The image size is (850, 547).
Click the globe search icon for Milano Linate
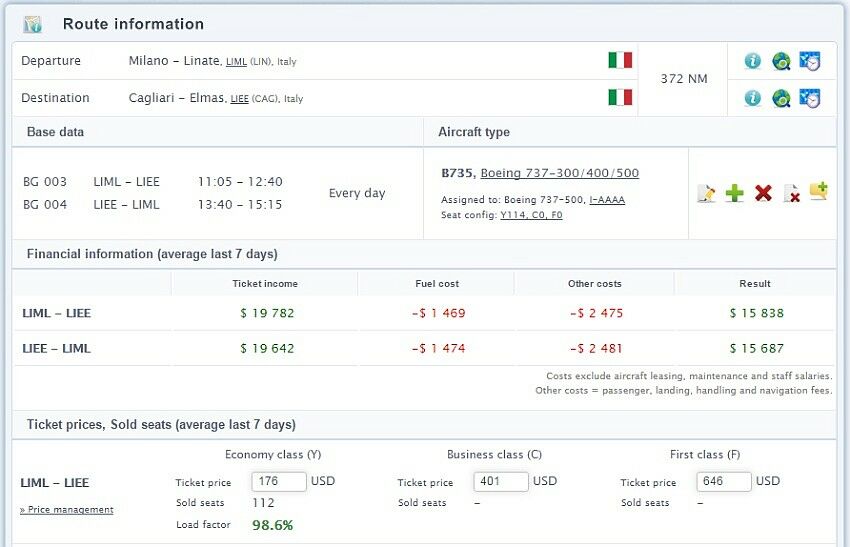pos(781,61)
